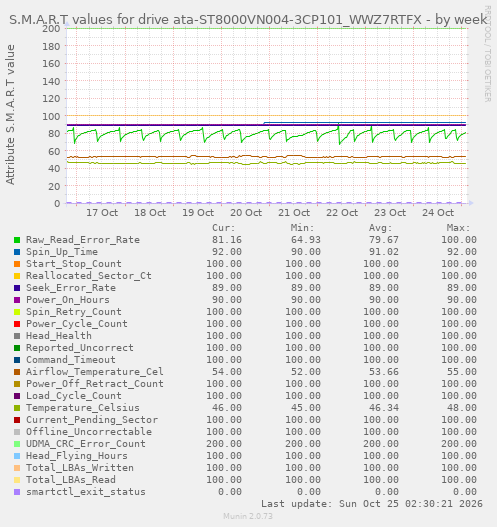
Task: Click the 18 Oct x-axis label
Action: [x=150, y=213]
